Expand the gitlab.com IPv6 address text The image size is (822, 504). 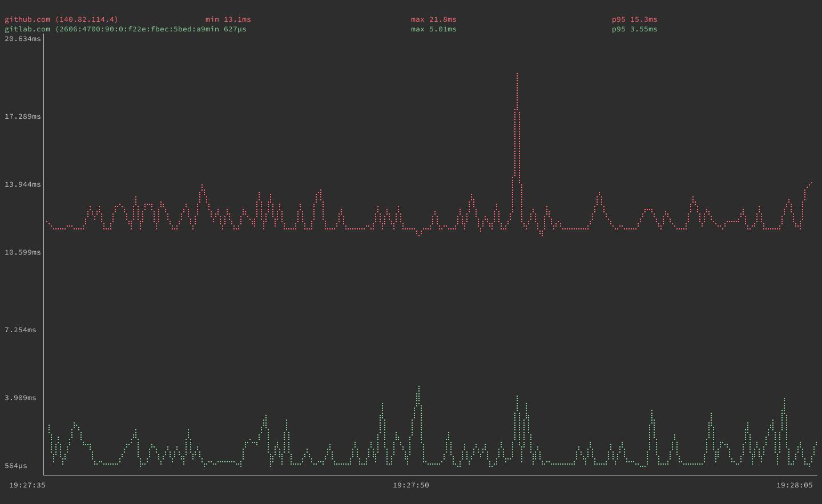(131, 29)
